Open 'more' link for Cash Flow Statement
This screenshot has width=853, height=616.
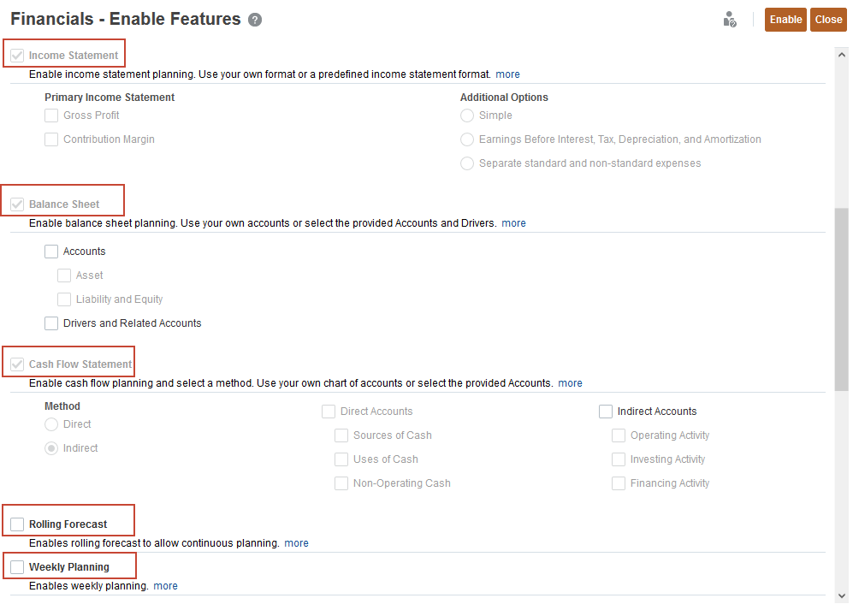tap(570, 383)
